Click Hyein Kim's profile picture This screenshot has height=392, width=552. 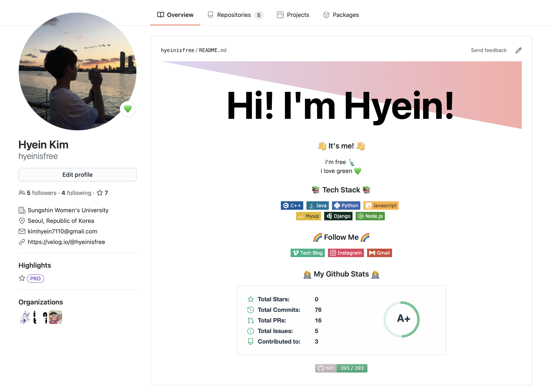tap(77, 72)
